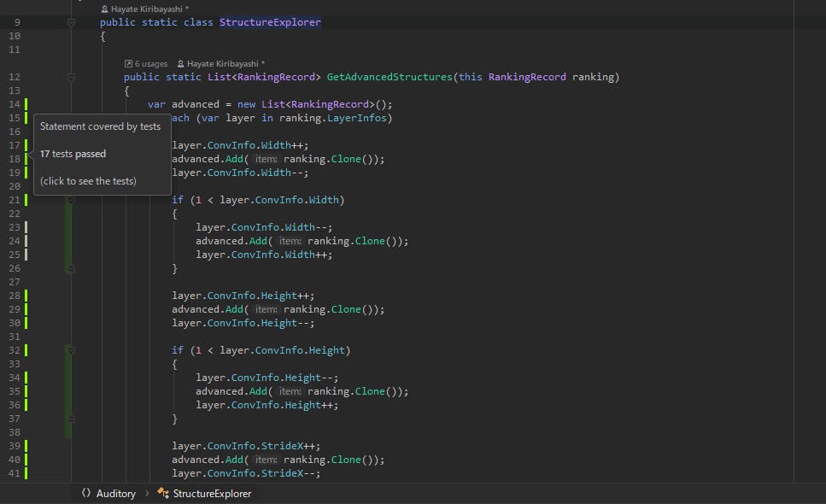The width and height of the screenshot is (826, 504).
Task: Click green coverage marker on line 34
Action: coord(26,378)
